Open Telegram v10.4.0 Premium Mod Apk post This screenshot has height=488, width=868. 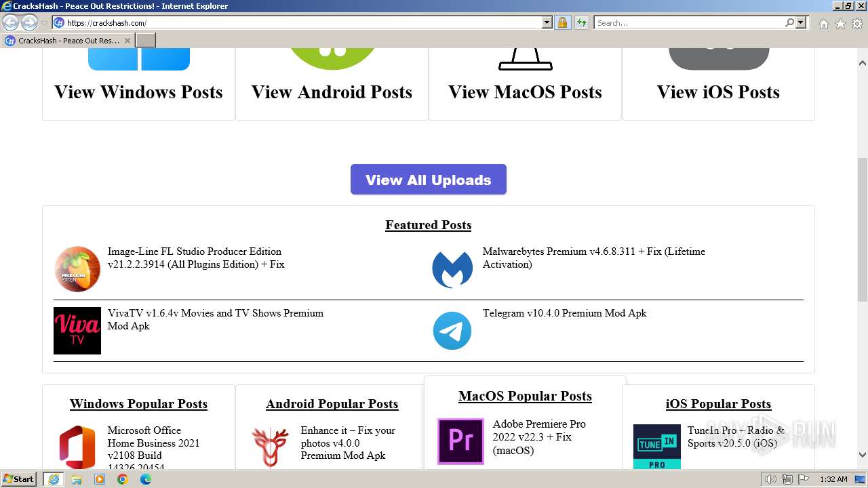[565, 313]
